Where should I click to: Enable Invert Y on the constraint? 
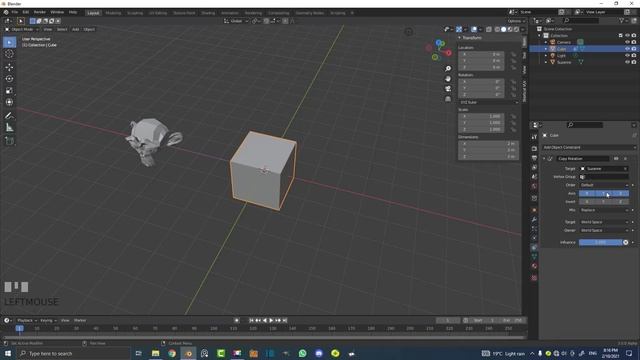pos(604,202)
